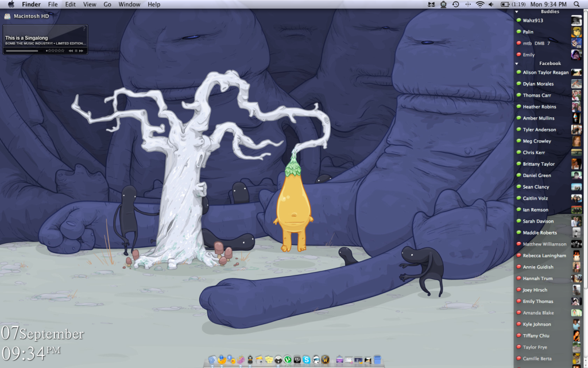Select contact Heather Robins

(548, 106)
